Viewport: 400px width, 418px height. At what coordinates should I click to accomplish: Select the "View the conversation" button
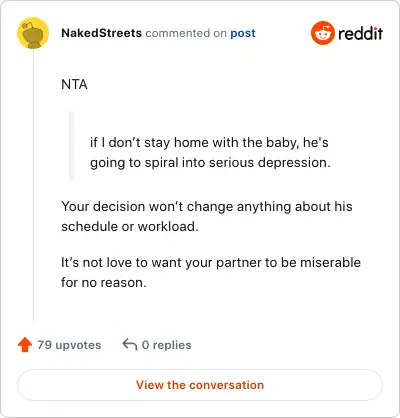(200, 385)
